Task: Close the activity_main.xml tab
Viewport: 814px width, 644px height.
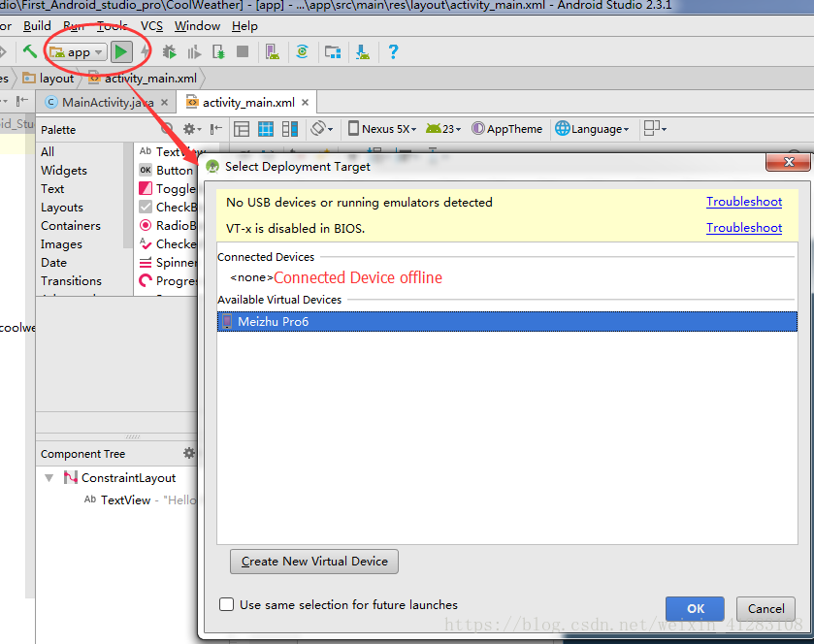Action: 306,102
